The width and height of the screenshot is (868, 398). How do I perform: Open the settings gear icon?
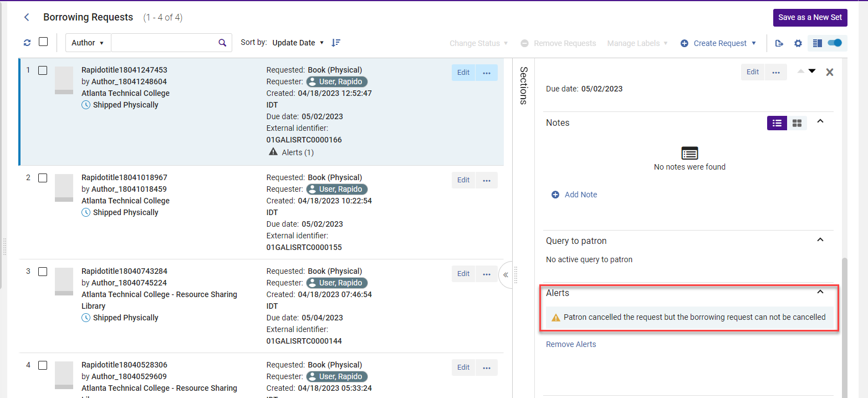798,43
